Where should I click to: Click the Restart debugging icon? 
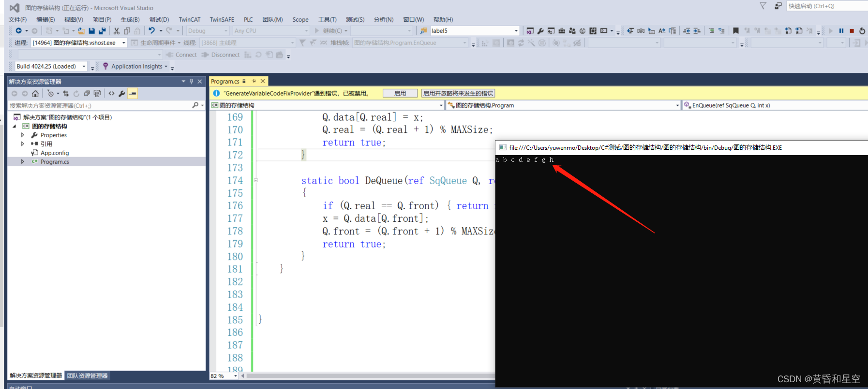(x=862, y=30)
